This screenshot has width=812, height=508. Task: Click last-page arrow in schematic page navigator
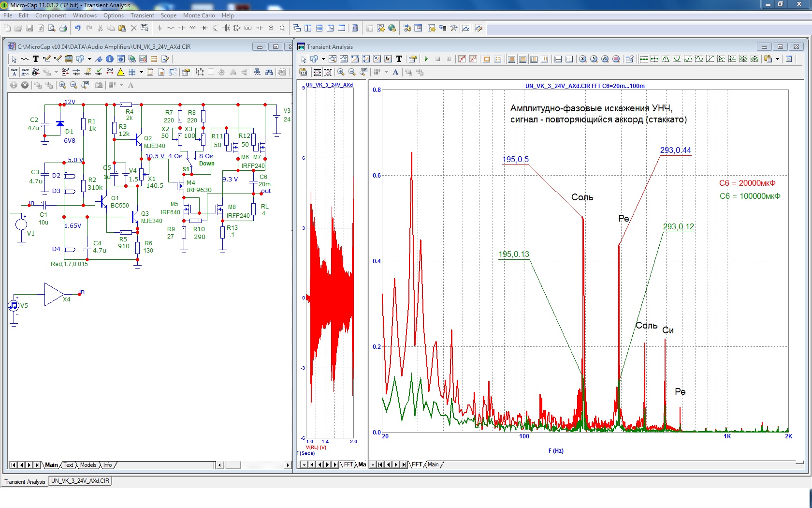point(37,465)
